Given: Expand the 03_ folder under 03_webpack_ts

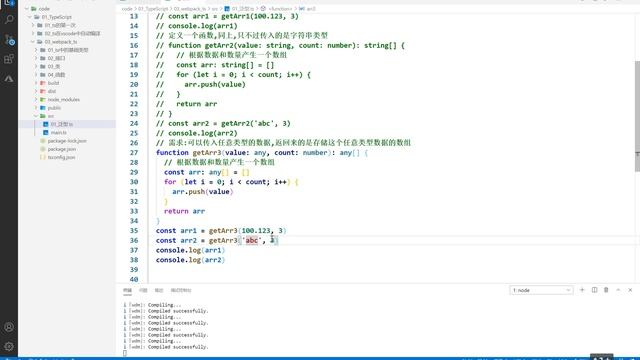Looking at the screenshot, I should point(36,67).
